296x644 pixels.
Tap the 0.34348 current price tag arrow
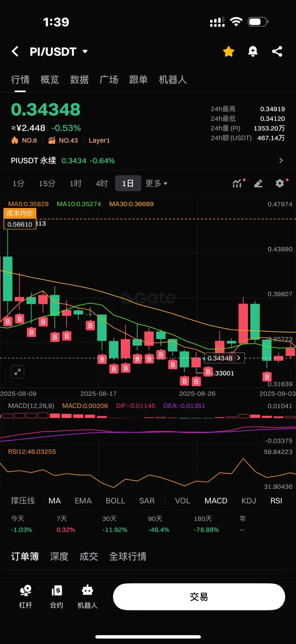pos(239,358)
